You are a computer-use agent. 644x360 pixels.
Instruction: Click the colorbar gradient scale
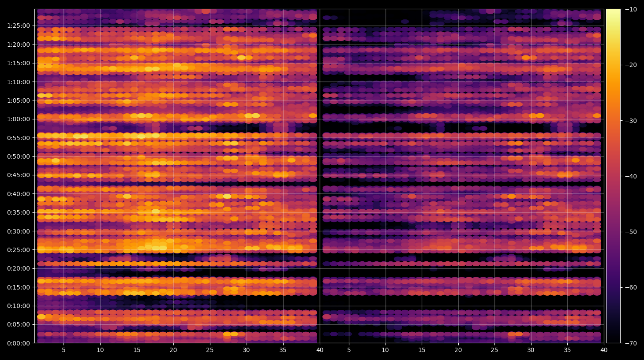[613, 176]
